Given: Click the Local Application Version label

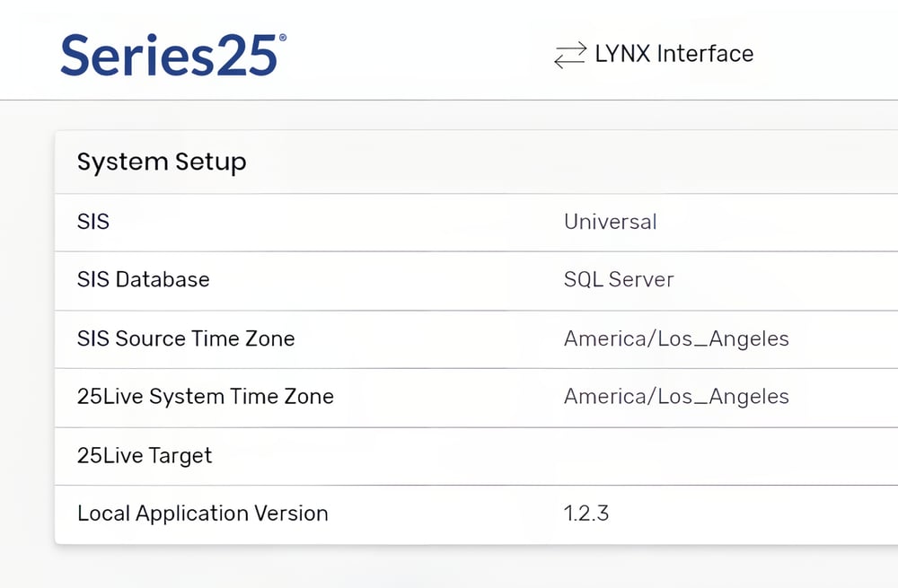Looking at the screenshot, I should click(203, 513).
